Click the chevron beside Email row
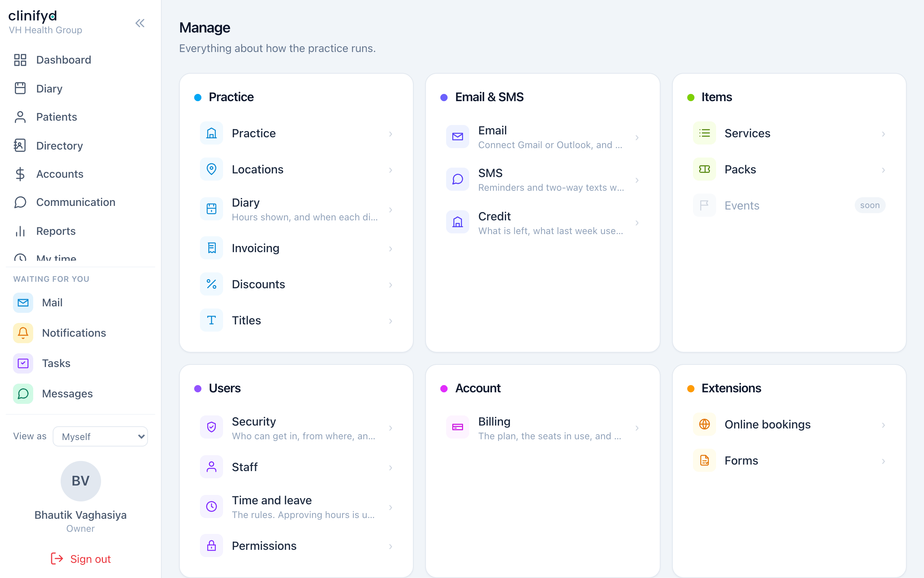Image resolution: width=924 pixels, height=578 pixels. tap(637, 138)
